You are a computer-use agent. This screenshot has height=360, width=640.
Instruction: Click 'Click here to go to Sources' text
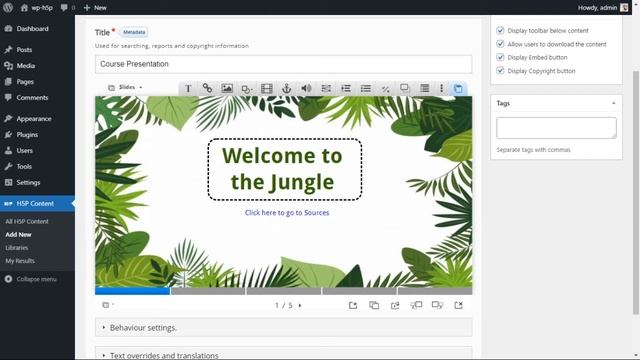287,213
